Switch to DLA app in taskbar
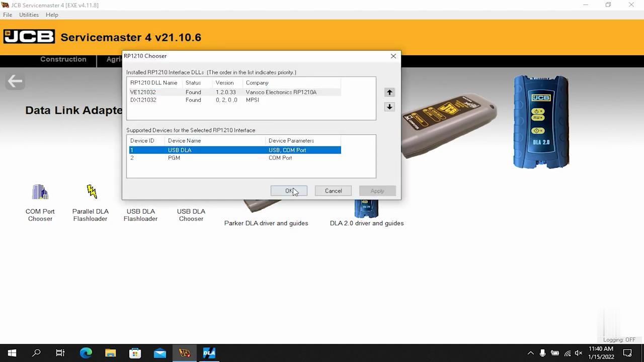 tap(209, 353)
